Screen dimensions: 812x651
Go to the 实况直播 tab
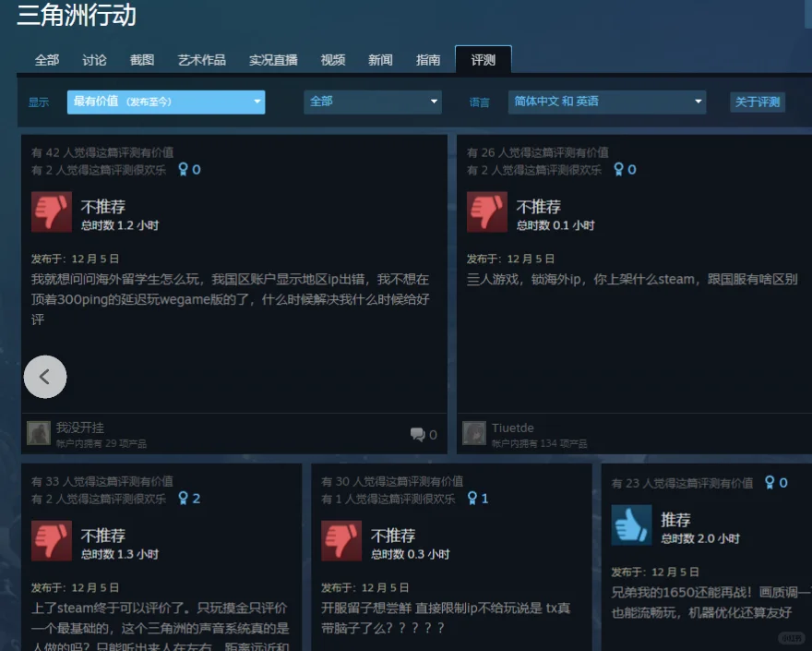273,60
